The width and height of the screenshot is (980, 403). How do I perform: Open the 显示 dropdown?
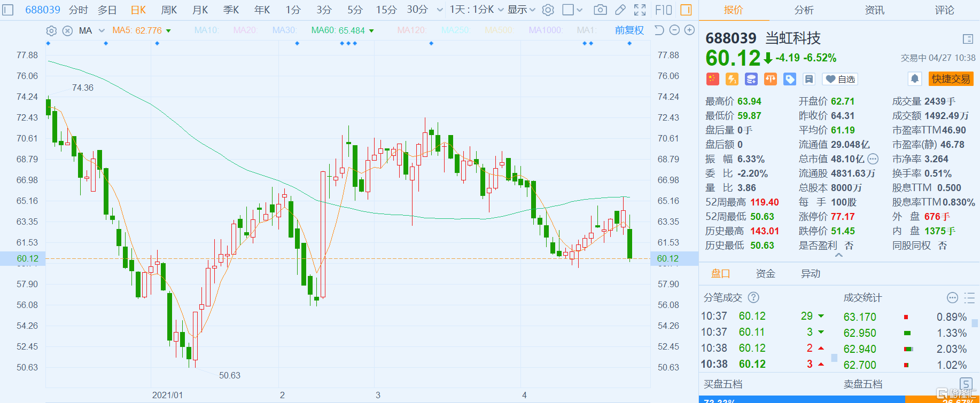tap(521, 10)
